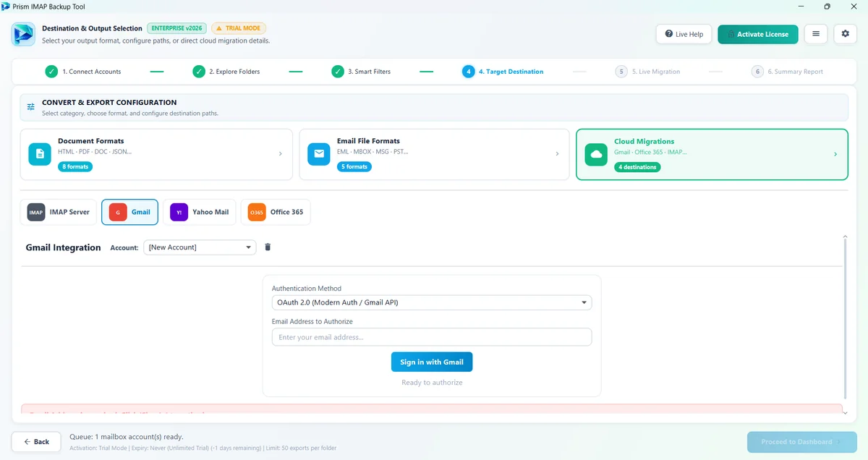Click the Prism logo beside Destination & Output Selection
The image size is (868, 460).
24,34
